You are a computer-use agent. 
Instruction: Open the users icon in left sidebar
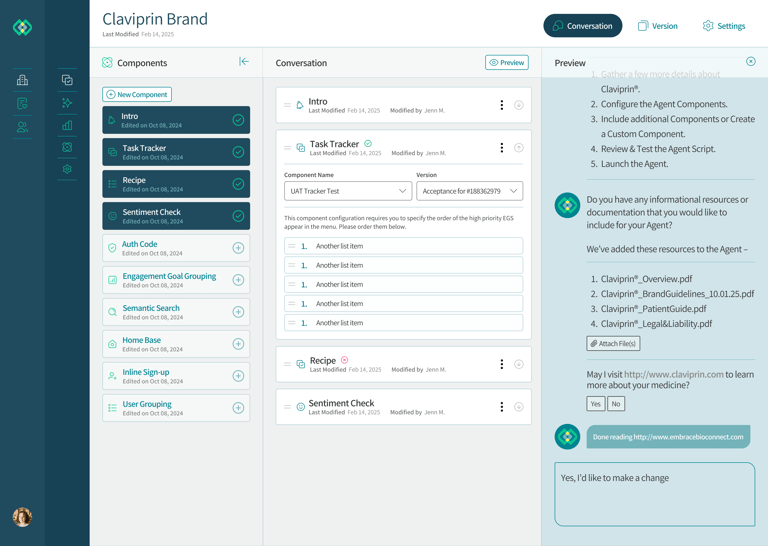click(x=23, y=127)
